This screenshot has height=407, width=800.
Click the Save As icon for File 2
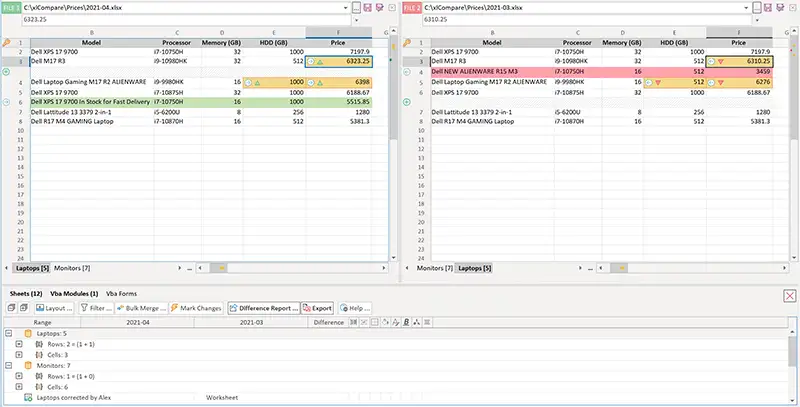[780, 8]
